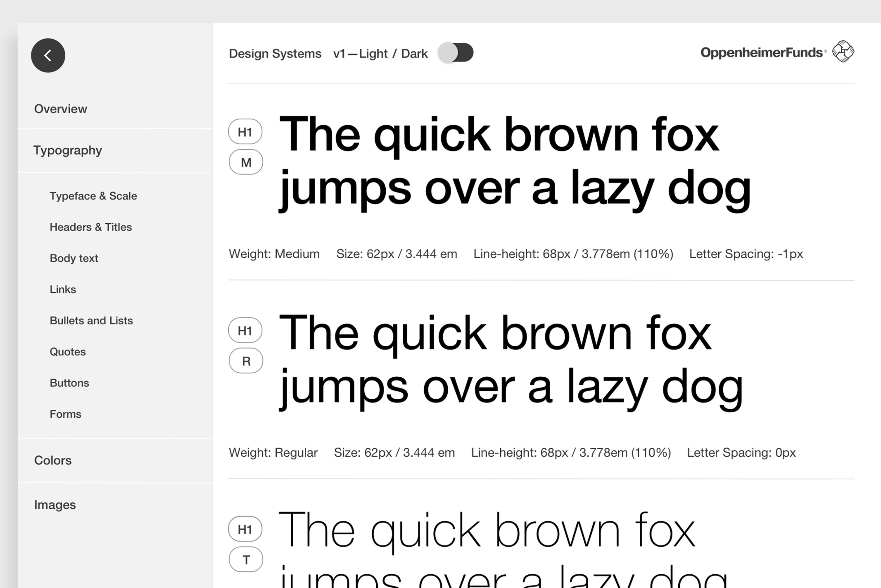Click the dark back arrow button

pos(48,56)
